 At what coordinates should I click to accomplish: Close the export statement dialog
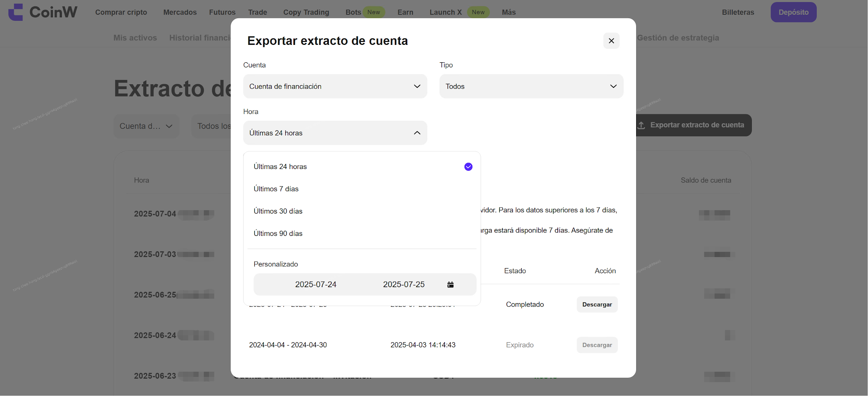point(611,41)
